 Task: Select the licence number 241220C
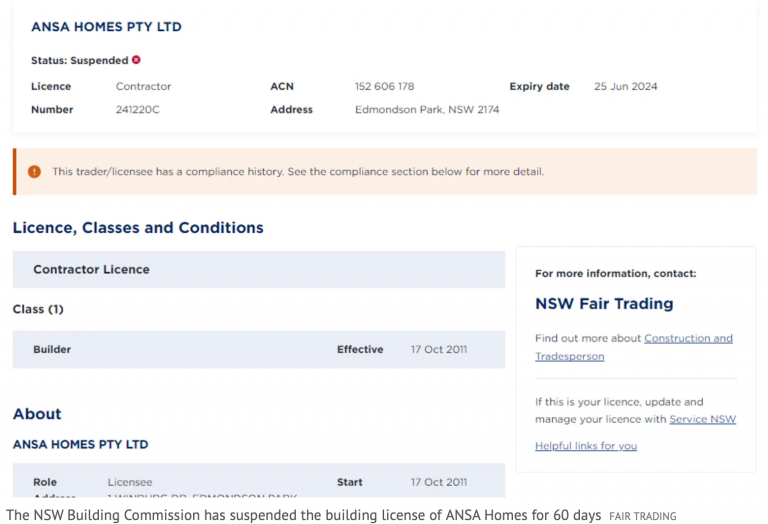pos(137,110)
